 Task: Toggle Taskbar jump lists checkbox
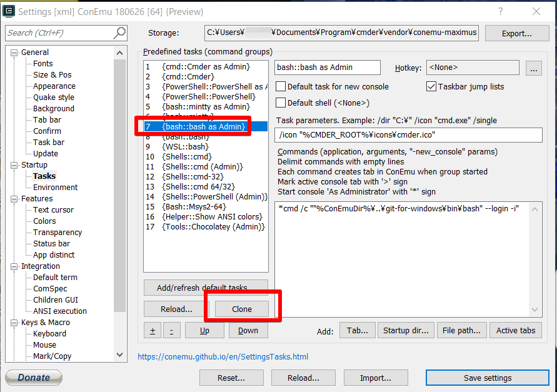point(431,86)
